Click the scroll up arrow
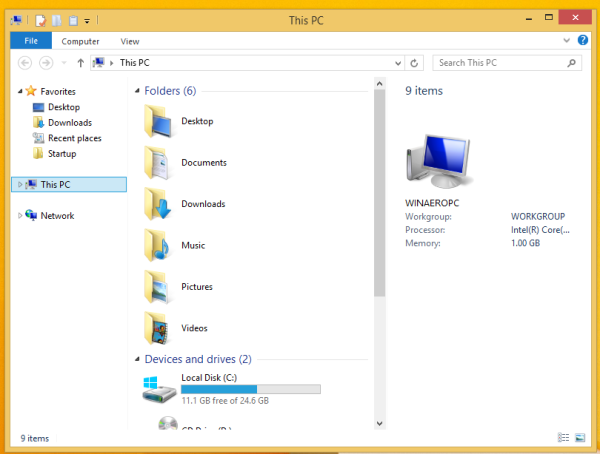 380,83
